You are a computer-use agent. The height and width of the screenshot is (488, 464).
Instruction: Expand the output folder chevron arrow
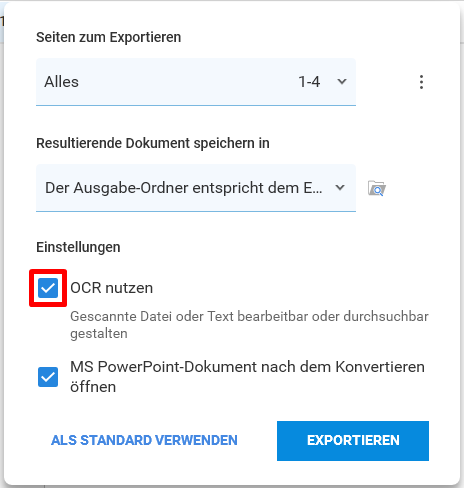coord(340,188)
